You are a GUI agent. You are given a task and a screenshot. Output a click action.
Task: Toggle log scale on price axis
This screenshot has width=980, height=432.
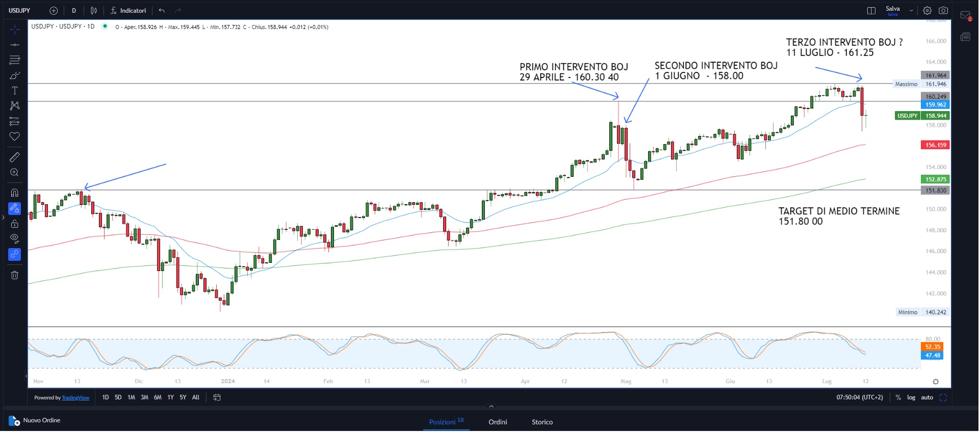pos(911,397)
